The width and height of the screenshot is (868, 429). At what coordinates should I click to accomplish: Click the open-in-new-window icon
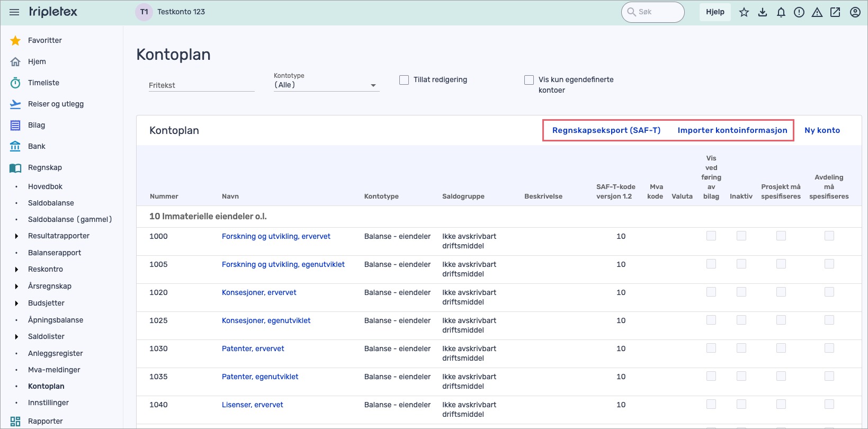point(835,12)
